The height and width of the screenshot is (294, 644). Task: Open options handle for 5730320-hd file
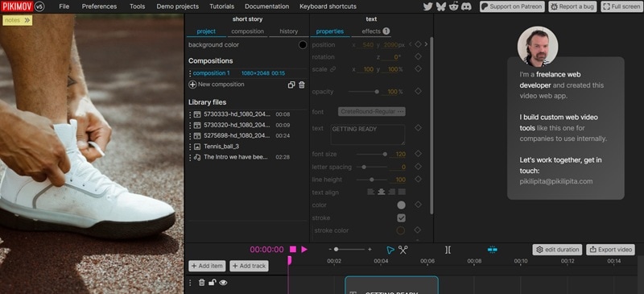coord(190,125)
